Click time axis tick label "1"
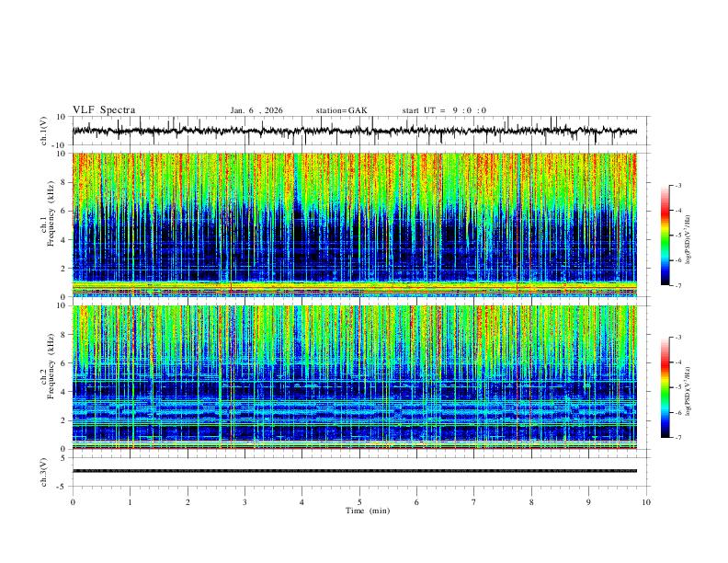 point(131,502)
